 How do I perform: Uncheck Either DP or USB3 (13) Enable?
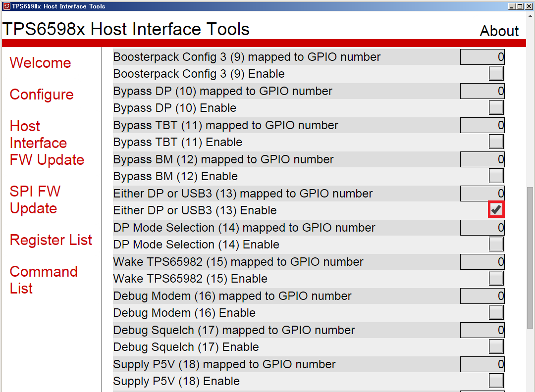[496, 210]
